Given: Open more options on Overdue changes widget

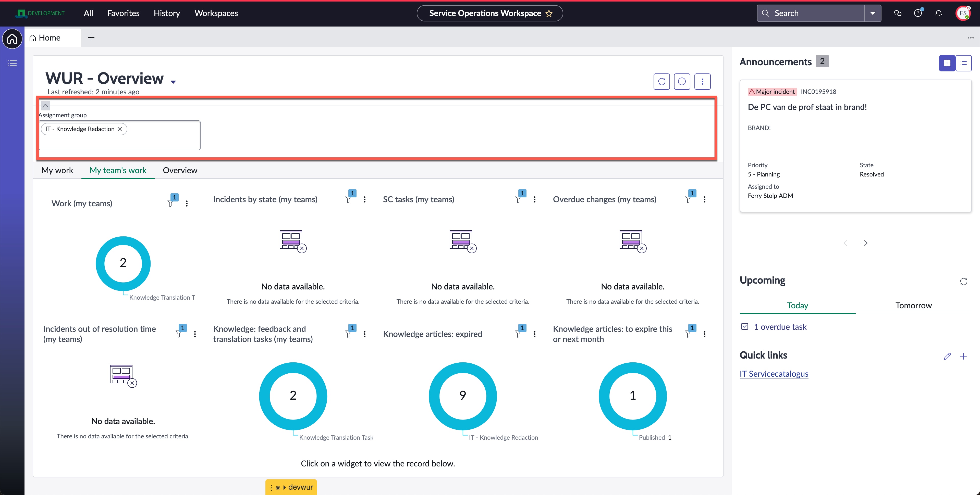Looking at the screenshot, I should (x=705, y=199).
